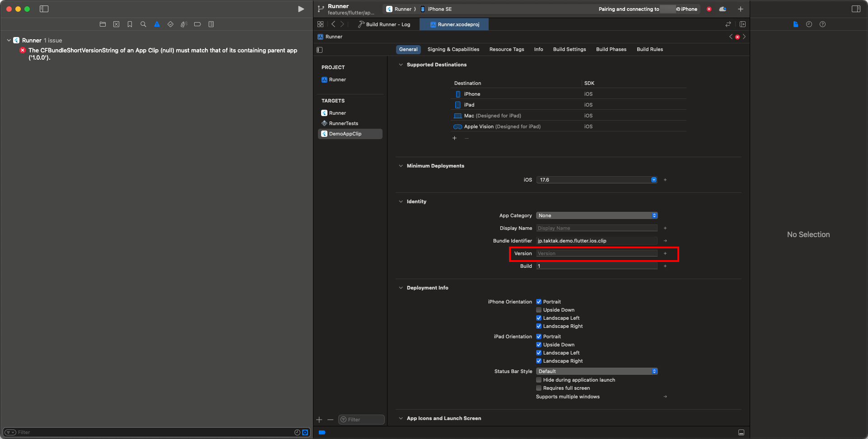The width and height of the screenshot is (868, 439).
Task: Collapse the Identity section
Action: pos(401,201)
